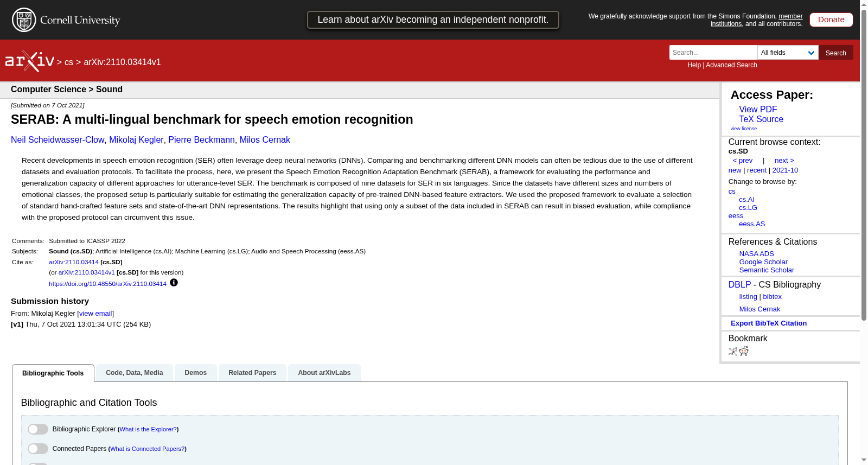Open the DOI URL link
Screen dimensions: 868x465
tap(107, 284)
